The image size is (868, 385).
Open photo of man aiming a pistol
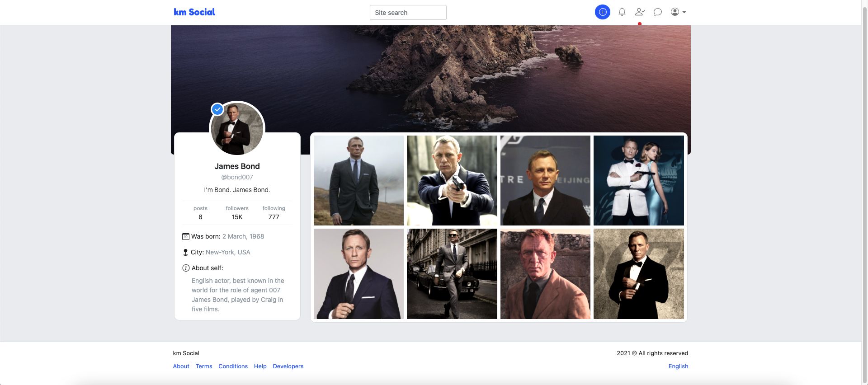[x=452, y=180]
